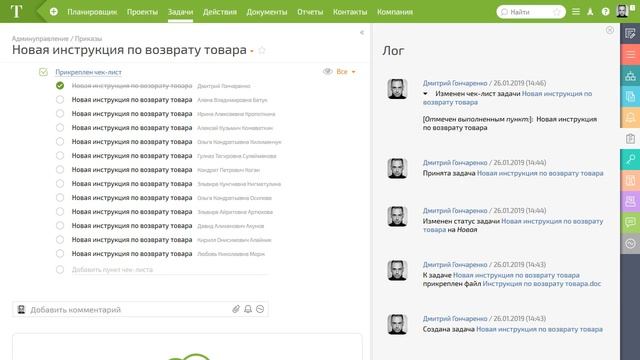Image resolution: width=640 pixels, height=360 pixels.
Task: Click the paperclip attach icon in comment box
Action: (x=236, y=309)
